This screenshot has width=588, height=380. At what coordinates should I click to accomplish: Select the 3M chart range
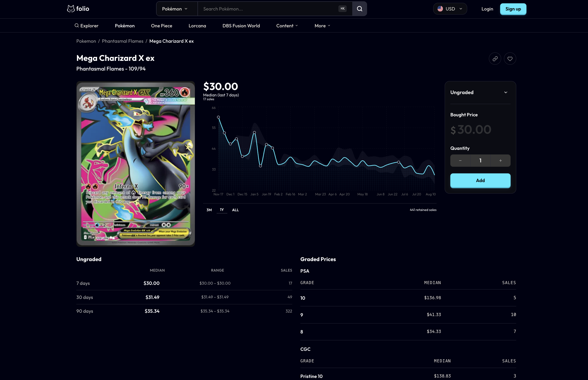pyautogui.click(x=209, y=210)
